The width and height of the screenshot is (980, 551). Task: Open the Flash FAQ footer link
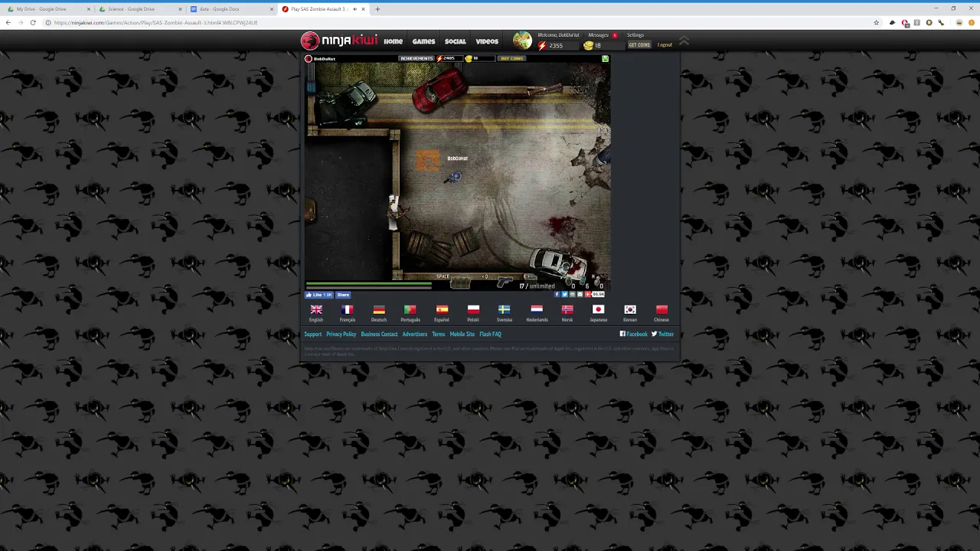(x=491, y=334)
